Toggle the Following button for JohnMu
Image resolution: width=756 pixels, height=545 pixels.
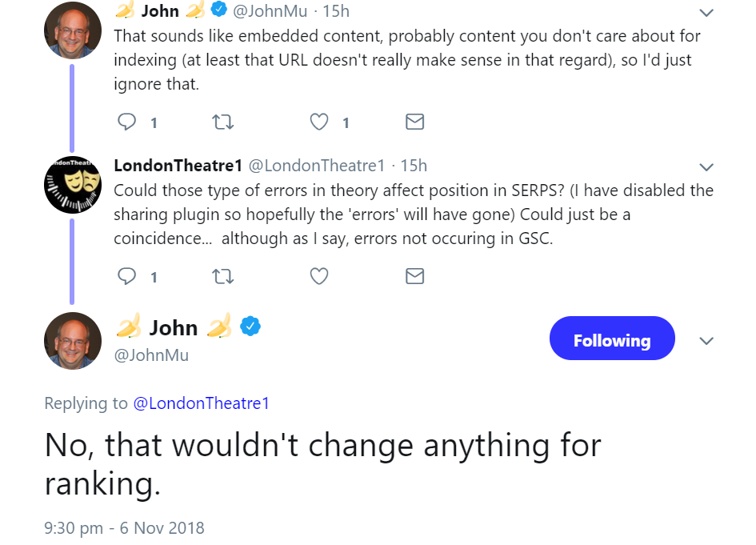[612, 340]
